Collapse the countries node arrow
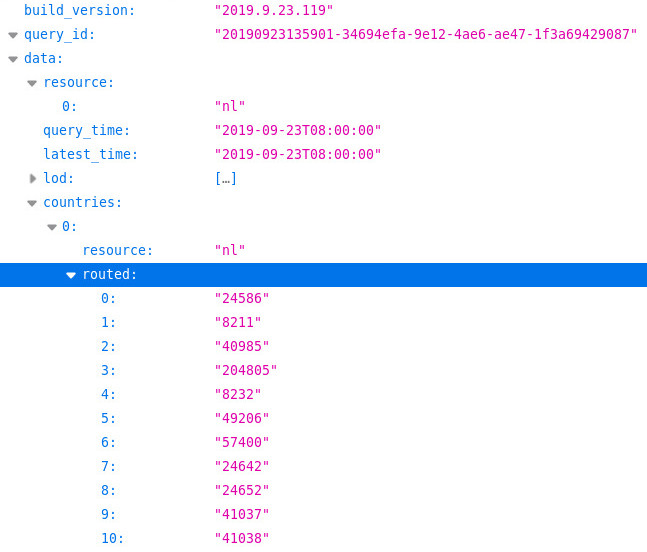The image size is (647, 552). point(32,203)
